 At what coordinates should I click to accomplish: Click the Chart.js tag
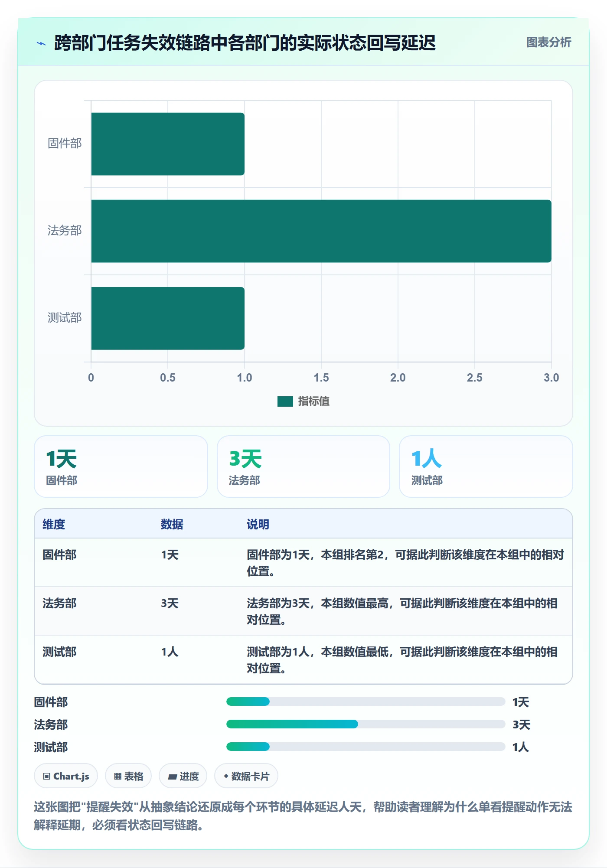tap(66, 776)
